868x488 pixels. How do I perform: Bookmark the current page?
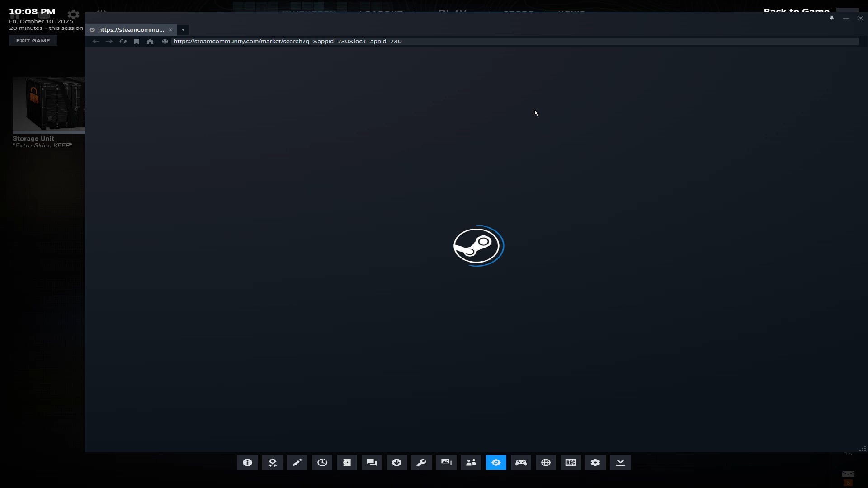137,41
